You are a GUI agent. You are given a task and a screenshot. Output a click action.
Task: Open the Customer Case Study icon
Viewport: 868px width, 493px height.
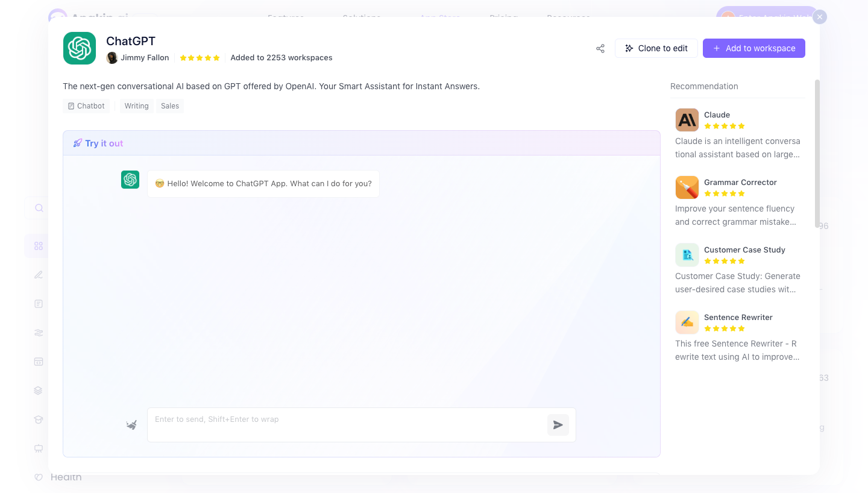[x=687, y=255]
